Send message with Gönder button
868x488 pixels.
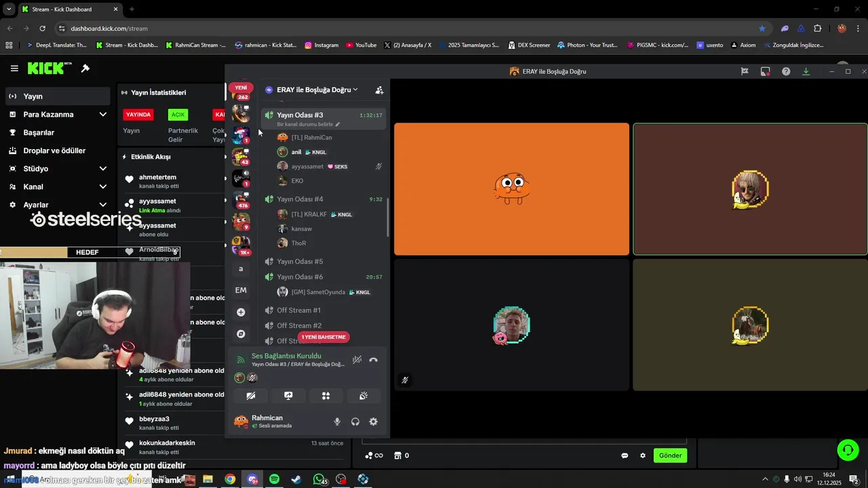point(670,455)
